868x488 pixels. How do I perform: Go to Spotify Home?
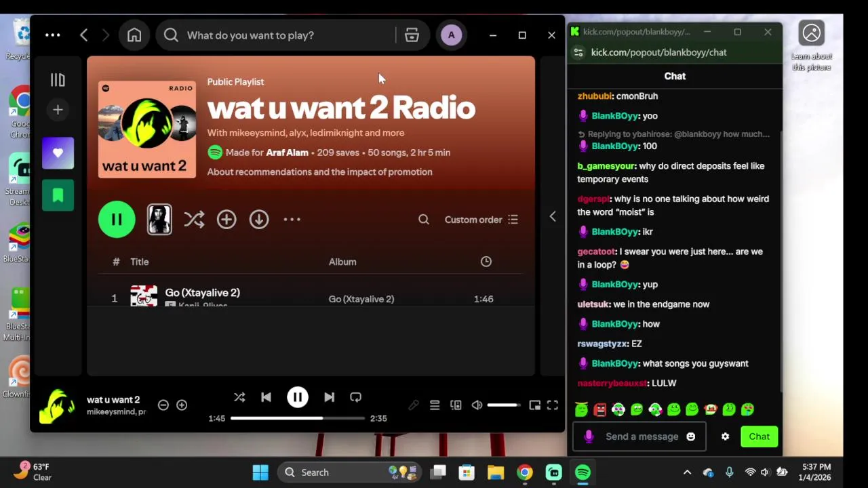click(x=134, y=35)
